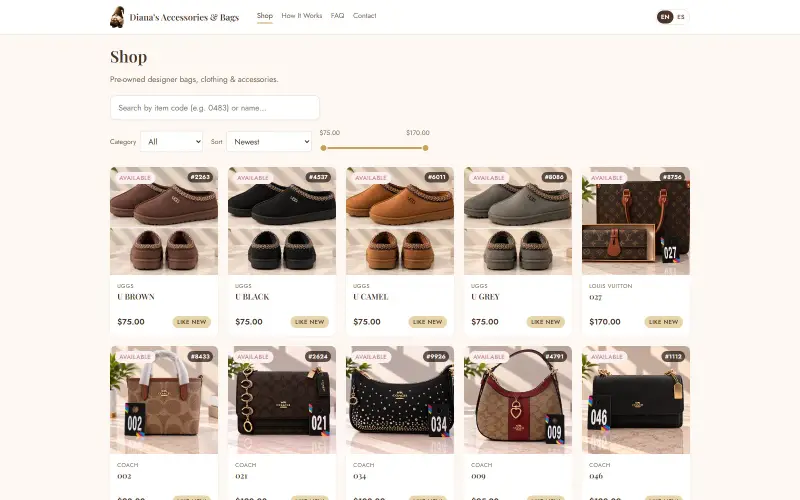Grab the maximum price slider handle

click(426, 148)
